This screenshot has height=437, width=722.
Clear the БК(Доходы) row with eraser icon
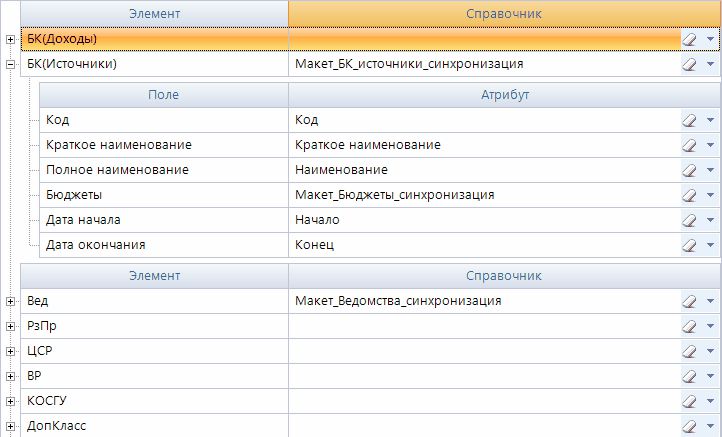[x=689, y=39]
